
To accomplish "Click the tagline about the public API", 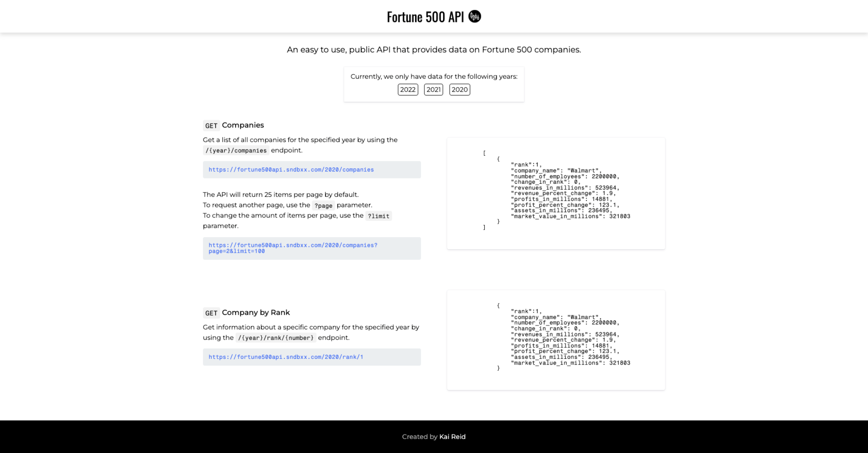I will (434, 50).
